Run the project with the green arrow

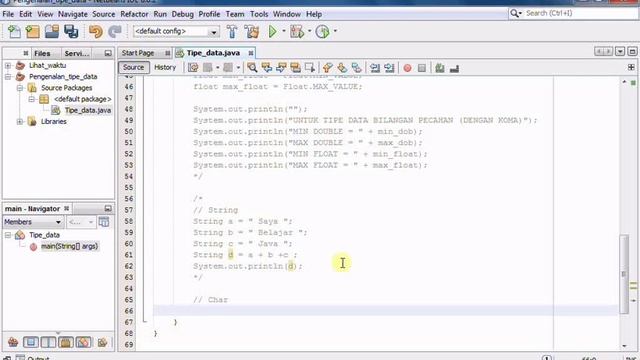272,31
